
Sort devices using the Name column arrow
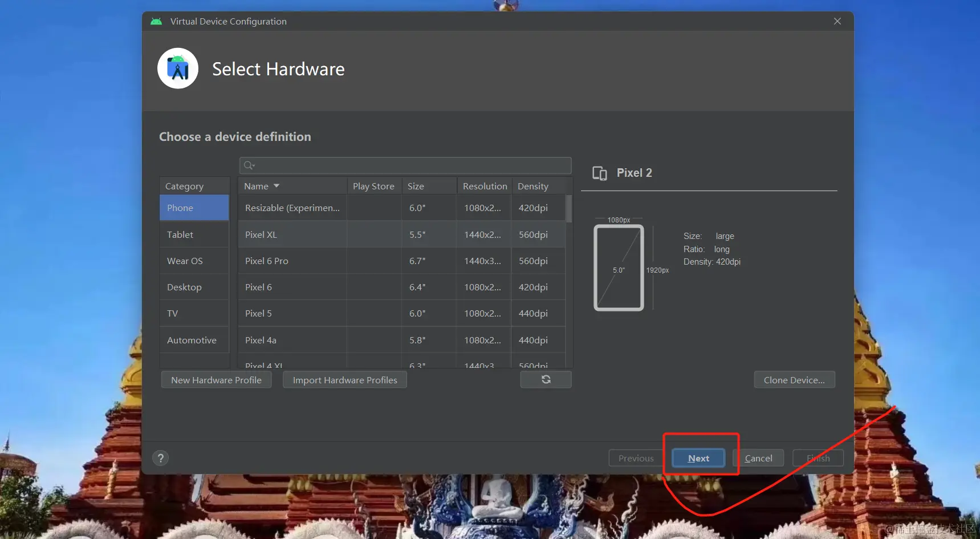(276, 186)
